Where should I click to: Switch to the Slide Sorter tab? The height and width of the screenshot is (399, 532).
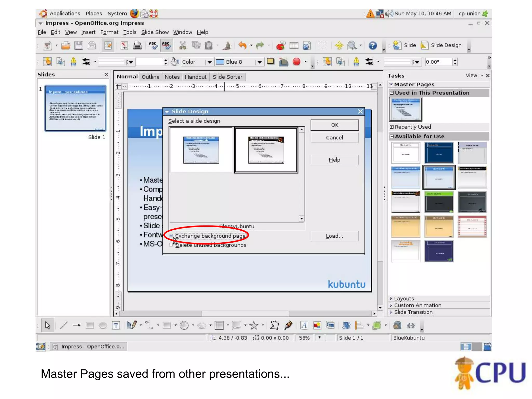coord(227,77)
